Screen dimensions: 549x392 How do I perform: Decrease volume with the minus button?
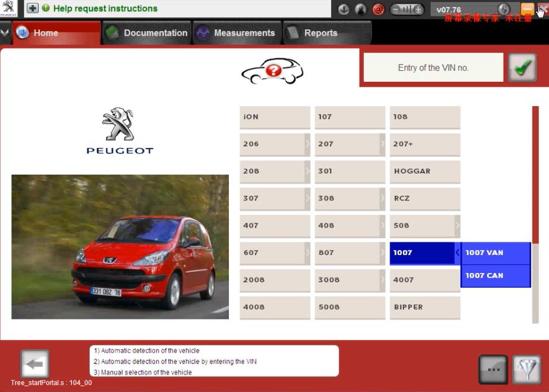click(x=395, y=9)
